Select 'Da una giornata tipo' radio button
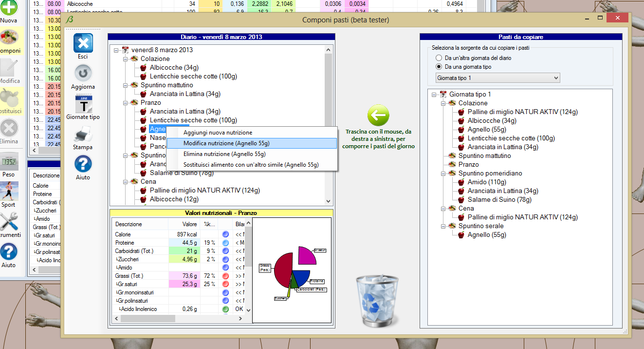 click(439, 67)
